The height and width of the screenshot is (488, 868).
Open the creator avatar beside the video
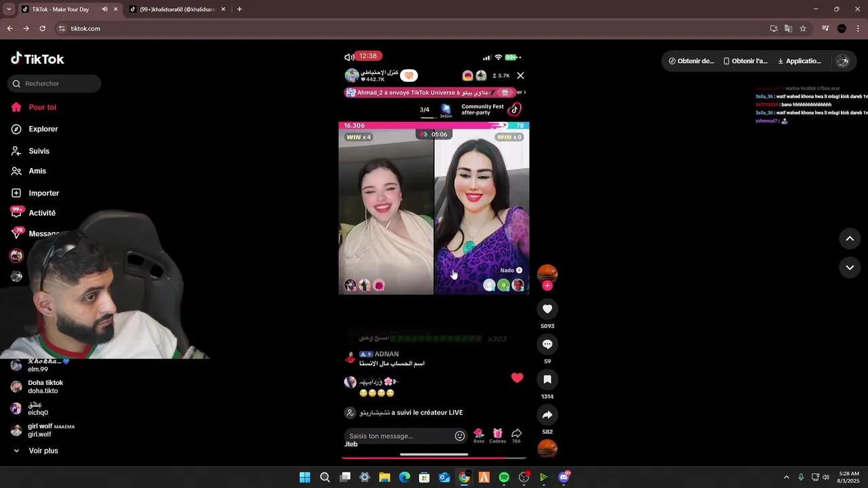pos(547,273)
